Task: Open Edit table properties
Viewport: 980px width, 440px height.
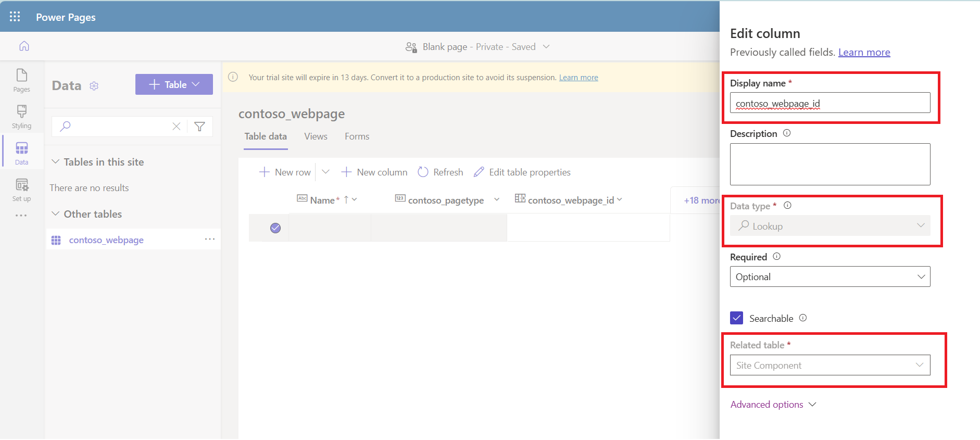Action: 522,172
